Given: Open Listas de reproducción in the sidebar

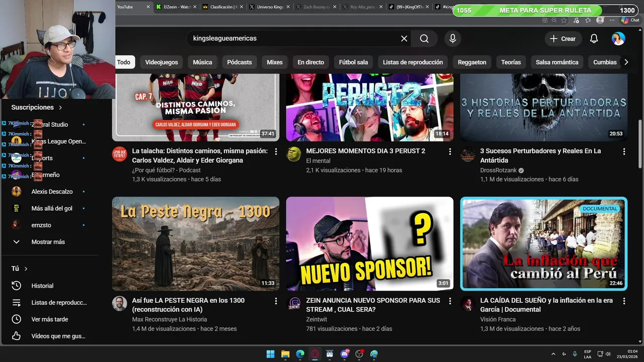Looking at the screenshot, I should [50, 303].
